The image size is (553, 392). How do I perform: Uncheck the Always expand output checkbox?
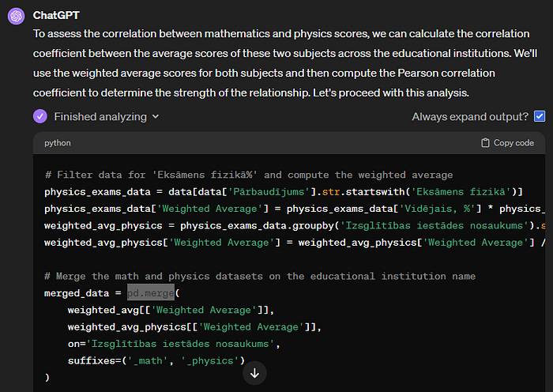540,116
